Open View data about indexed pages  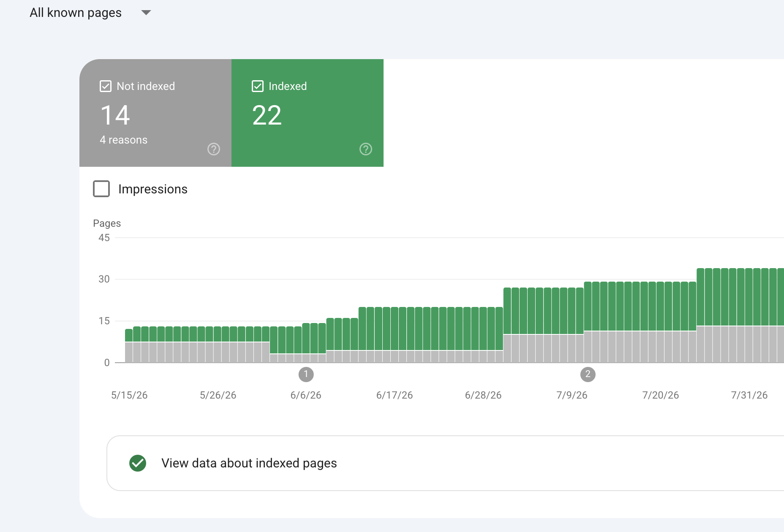445,463
